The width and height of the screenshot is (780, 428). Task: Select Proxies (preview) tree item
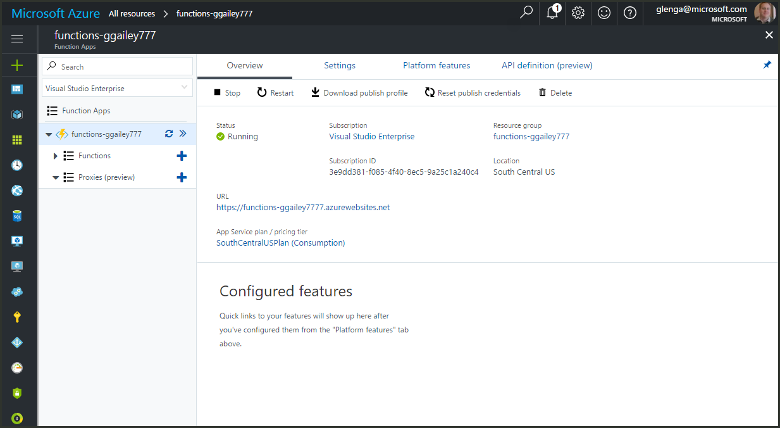click(106, 177)
